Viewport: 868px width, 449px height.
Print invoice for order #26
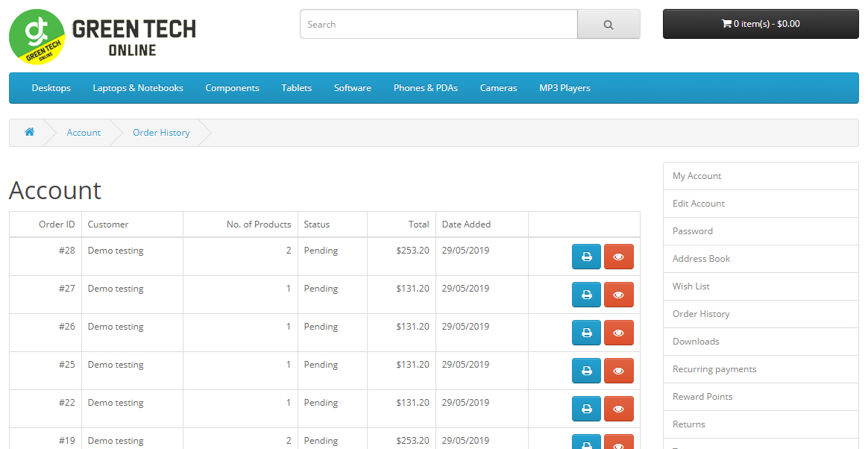point(586,333)
